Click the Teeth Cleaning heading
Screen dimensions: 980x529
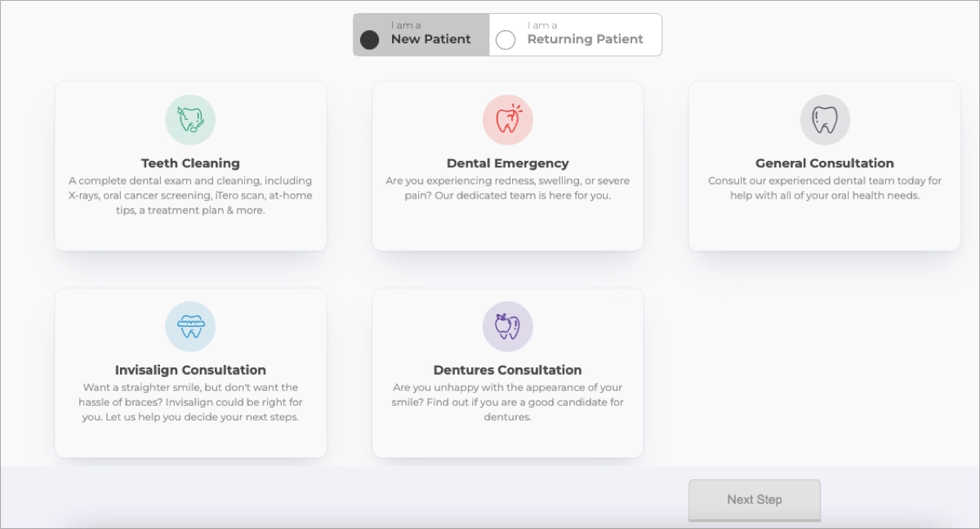point(190,162)
